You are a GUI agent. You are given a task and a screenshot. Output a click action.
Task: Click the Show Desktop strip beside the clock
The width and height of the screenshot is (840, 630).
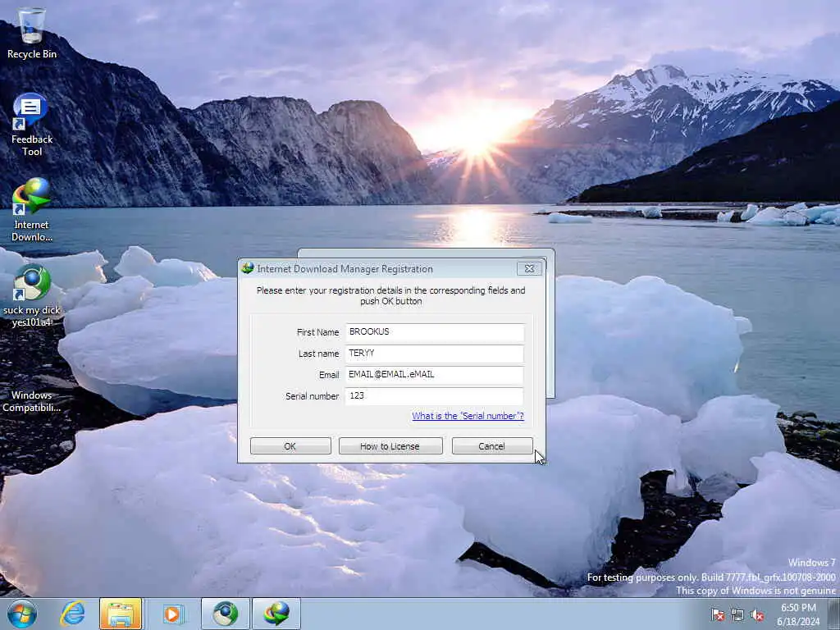pyautogui.click(x=834, y=614)
